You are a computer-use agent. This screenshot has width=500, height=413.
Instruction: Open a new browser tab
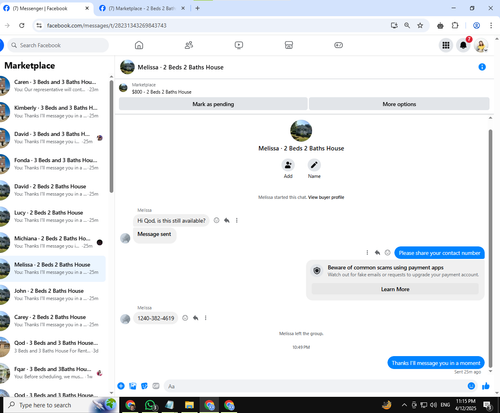click(x=197, y=8)
